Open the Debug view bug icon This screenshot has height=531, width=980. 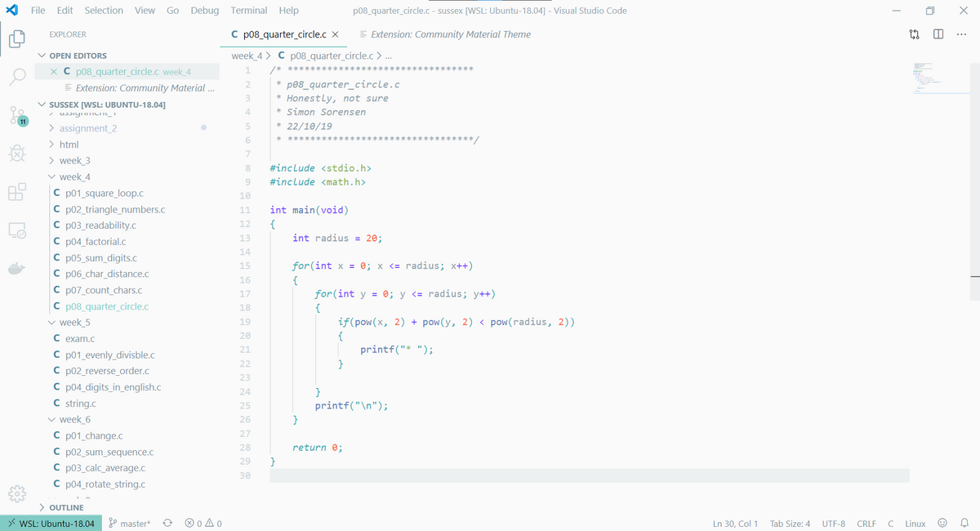pos(18,153)
